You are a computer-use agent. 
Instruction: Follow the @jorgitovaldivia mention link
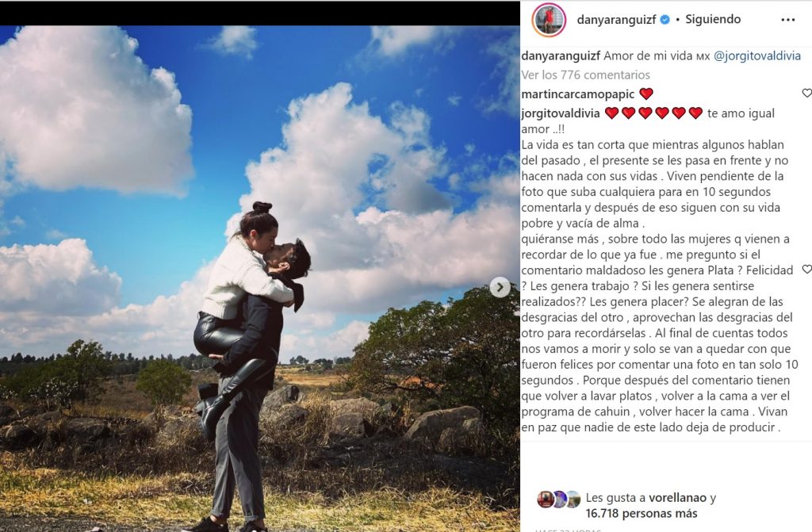(757, 56)
